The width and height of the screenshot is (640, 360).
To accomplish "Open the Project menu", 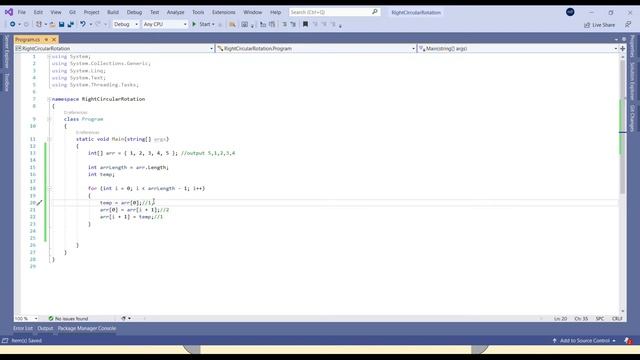I will (91, 12).
